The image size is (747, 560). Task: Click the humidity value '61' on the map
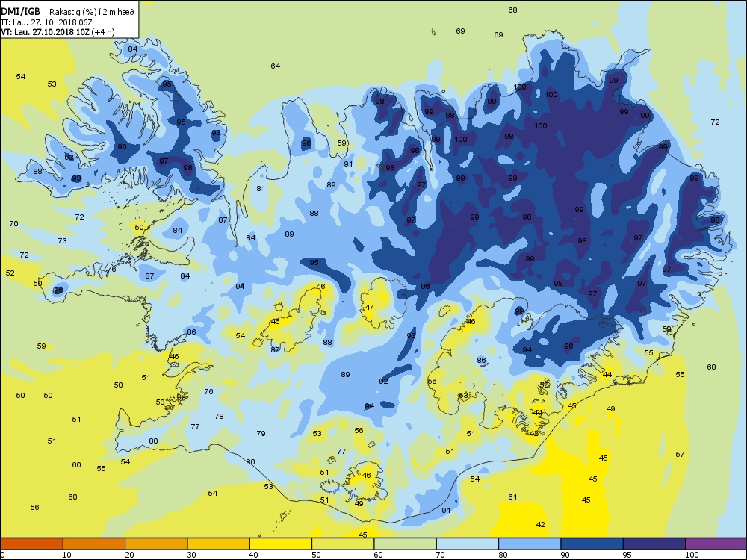[x=512, y=497]
